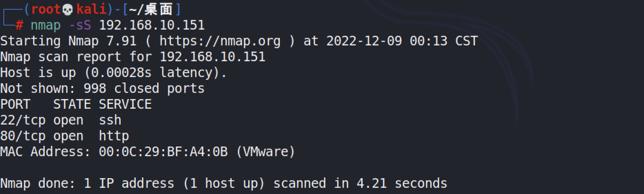This screenshot has width=644, height=194.
Task: Click the -sS scan flag
Action: [x=80, y=25]
